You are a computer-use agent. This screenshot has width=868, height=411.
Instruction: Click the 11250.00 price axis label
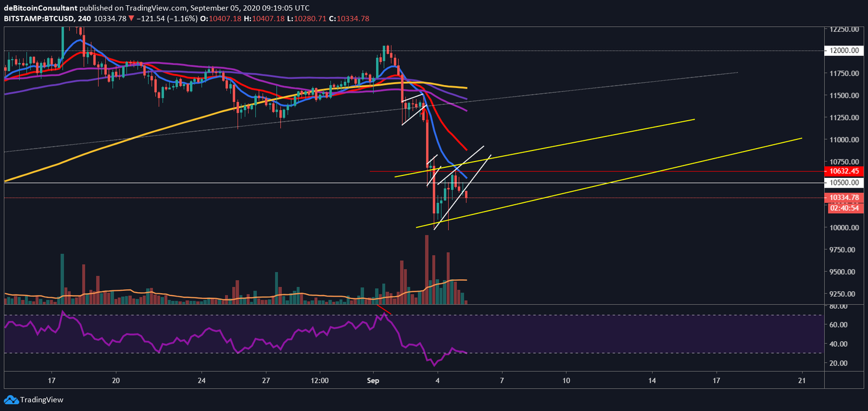click(843, 118)
